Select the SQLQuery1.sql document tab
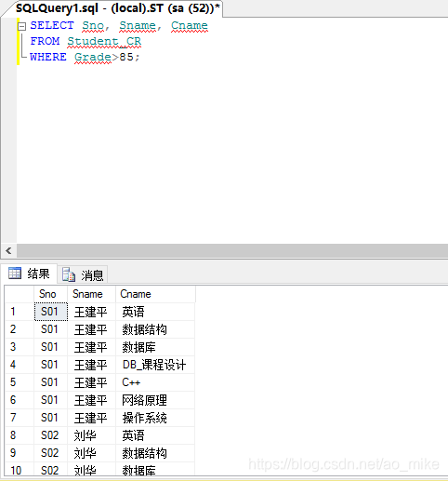 pyautogui.click(x=117, y=8)
